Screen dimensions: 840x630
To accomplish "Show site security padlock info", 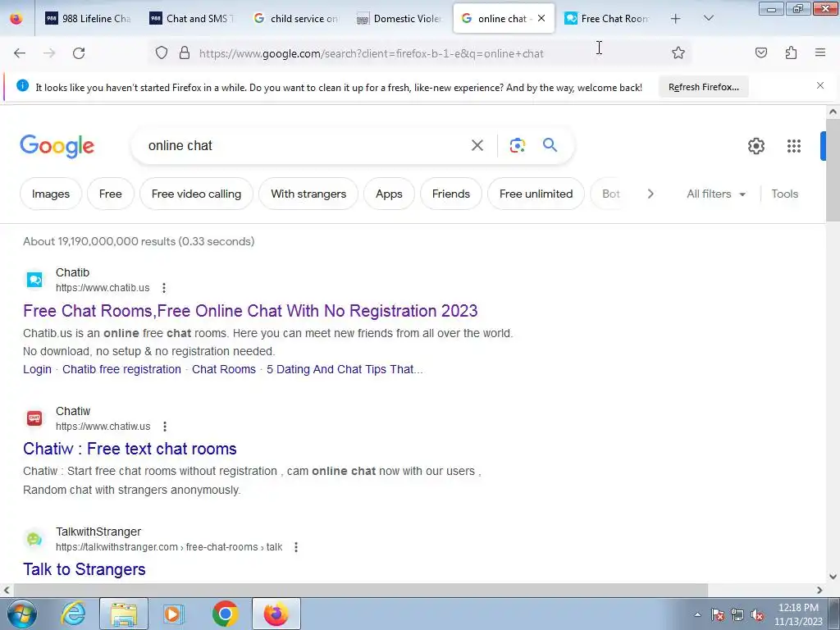I will (x=185, y=53).
